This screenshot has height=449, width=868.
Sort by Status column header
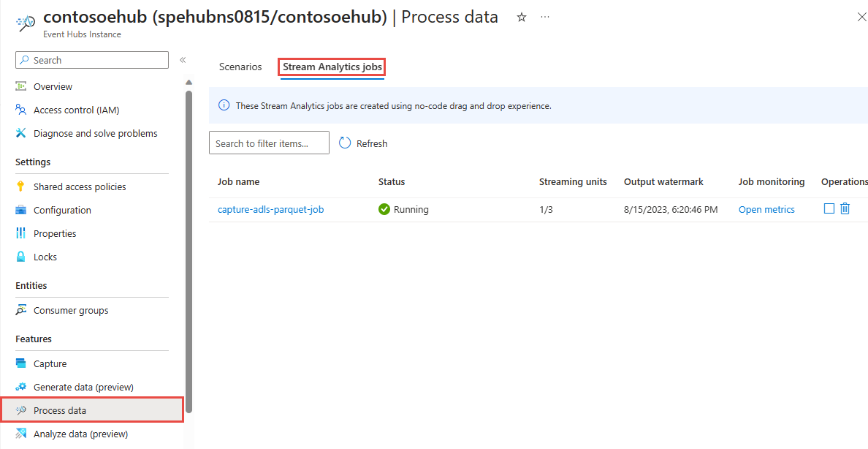click(x=392, y=182)
